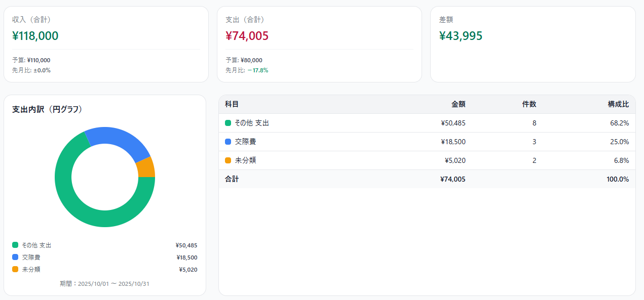Click blue swatch in chart legend
Image resolution: width=644 pixels, height=300 pixels.
click(x=15, y=257)
